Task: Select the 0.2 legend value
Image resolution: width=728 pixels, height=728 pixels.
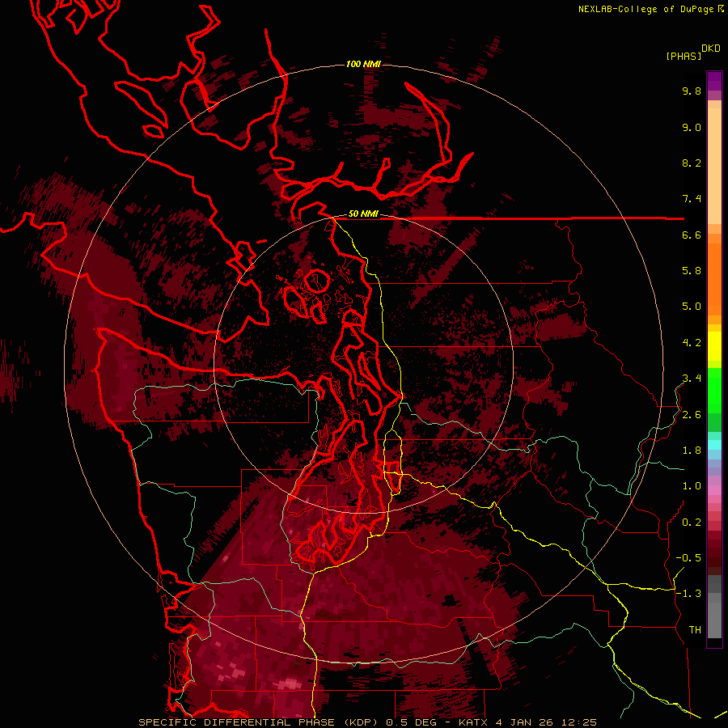Action: 692,523
